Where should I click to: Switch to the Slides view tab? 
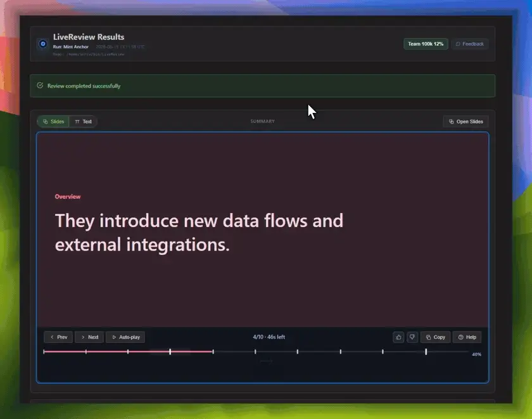tap(54, 122)
